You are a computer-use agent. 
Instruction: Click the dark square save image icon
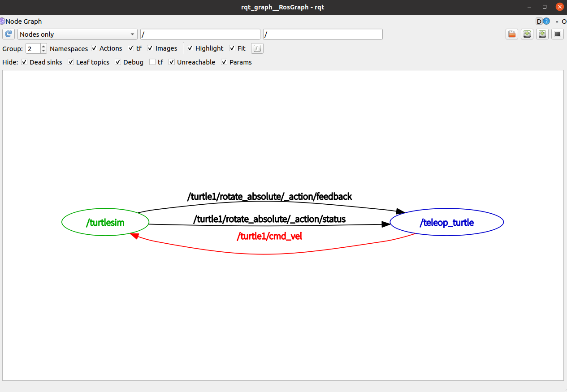tap(558, 34)
